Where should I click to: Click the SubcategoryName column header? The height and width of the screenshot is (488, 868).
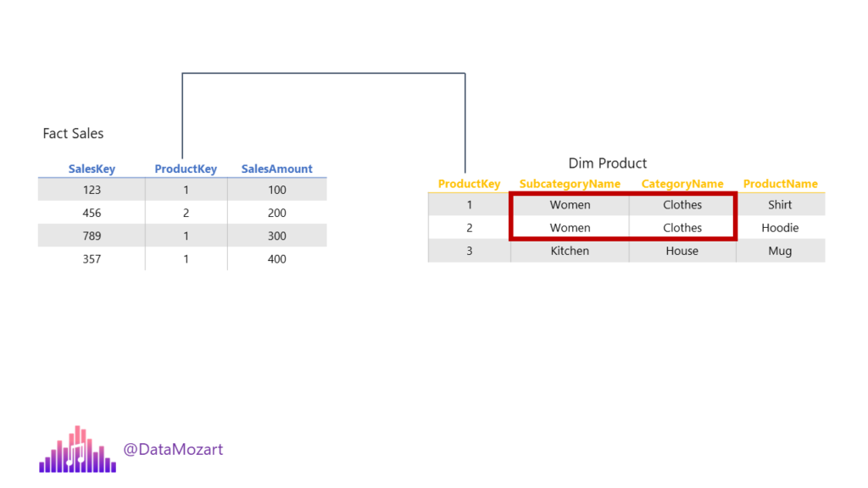(570, 184)
